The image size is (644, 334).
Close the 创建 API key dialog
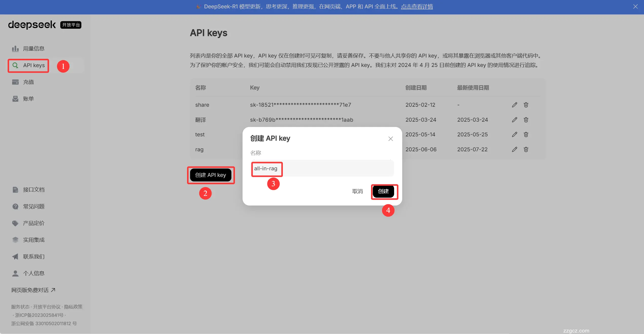click(391, 139)
